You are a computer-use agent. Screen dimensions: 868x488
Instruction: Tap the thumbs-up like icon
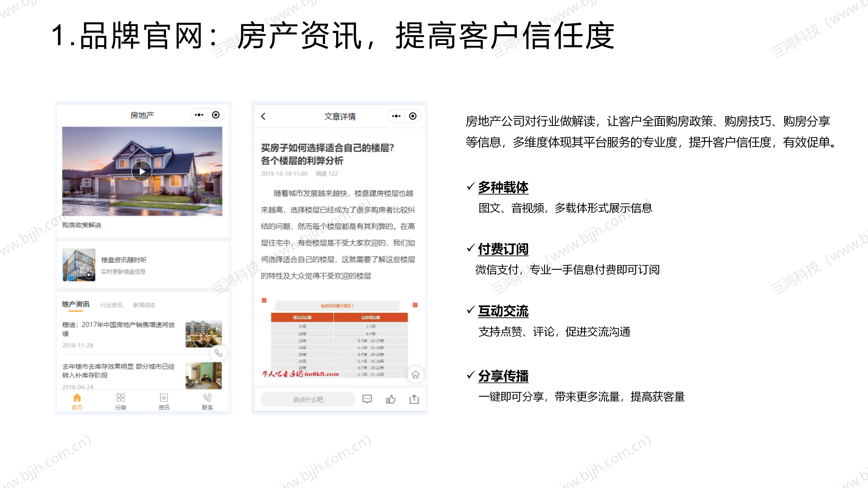(x=391, y=399)
